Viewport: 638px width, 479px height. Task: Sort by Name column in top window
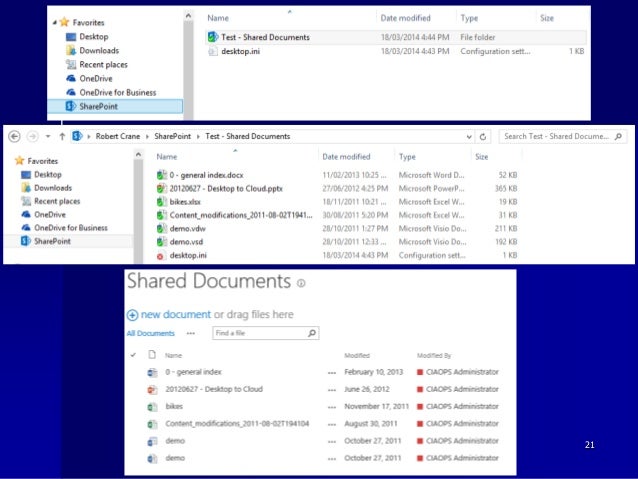(218, 18)
